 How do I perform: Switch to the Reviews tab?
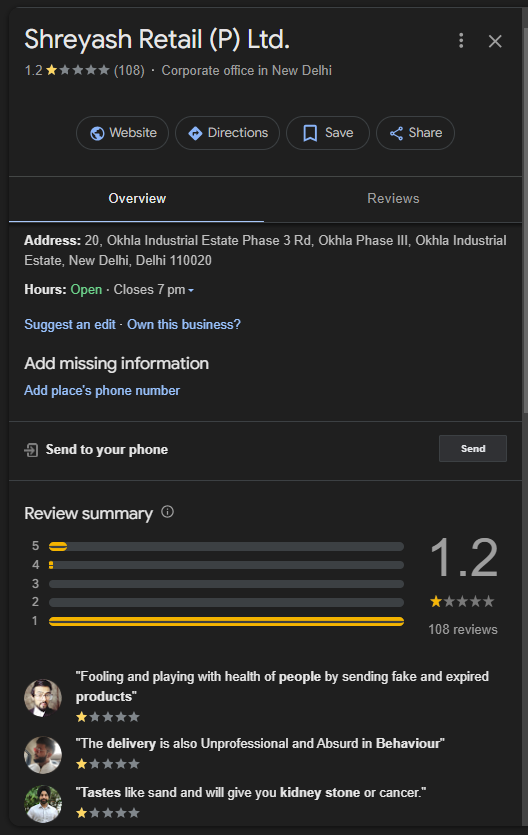[393, 199]
